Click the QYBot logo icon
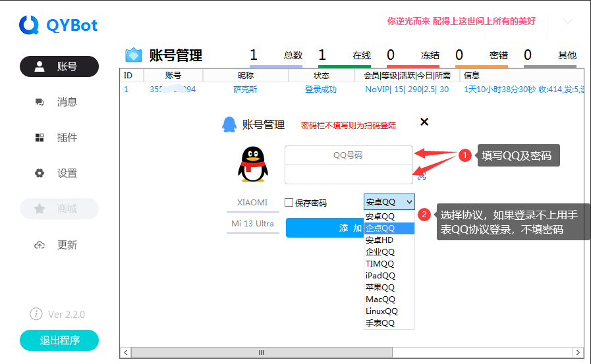This screenshot has height=364, width=591. pyautogui.click(x=29, y=25)
